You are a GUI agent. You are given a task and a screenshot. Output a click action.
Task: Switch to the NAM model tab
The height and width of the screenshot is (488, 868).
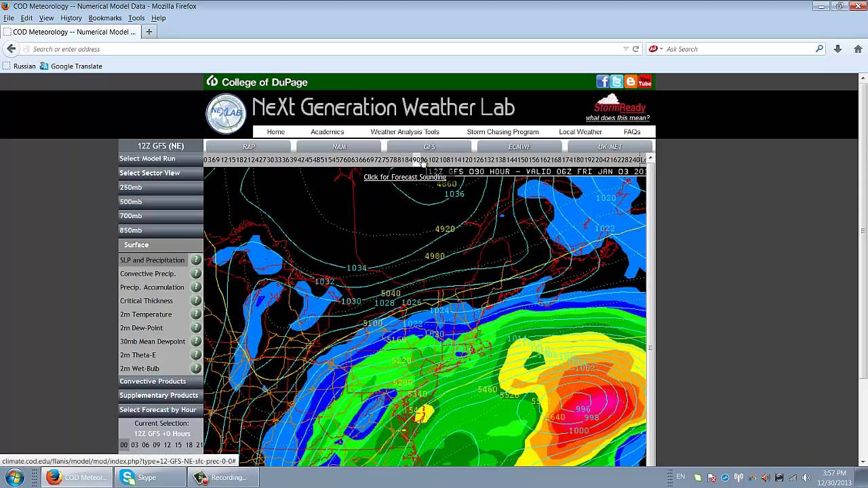click(x=339, y=146)
